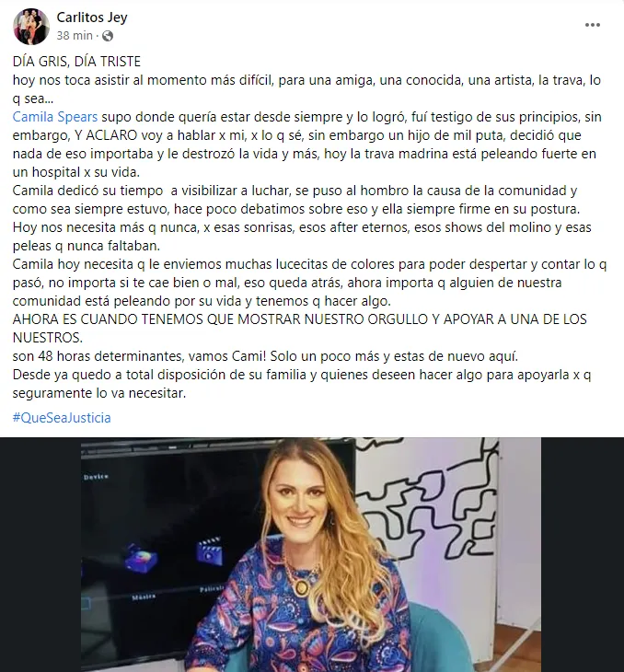Screen dimensions: 624x672
Task: Open the Carlitos Jey profile name link
Action: 92,17
